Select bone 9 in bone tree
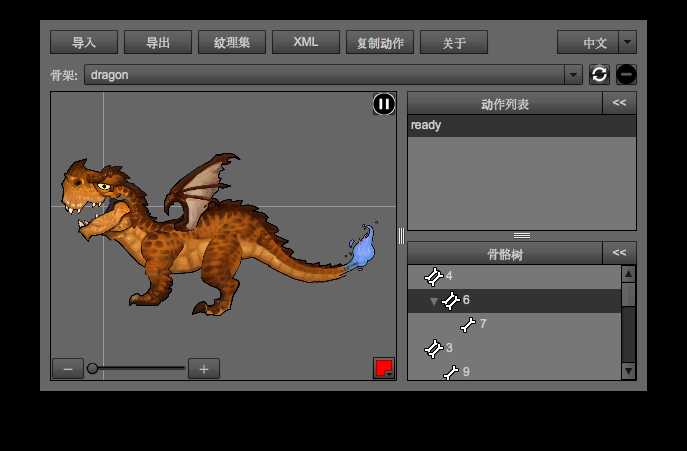The image size is (687, 451). click(x=514, y=372)
